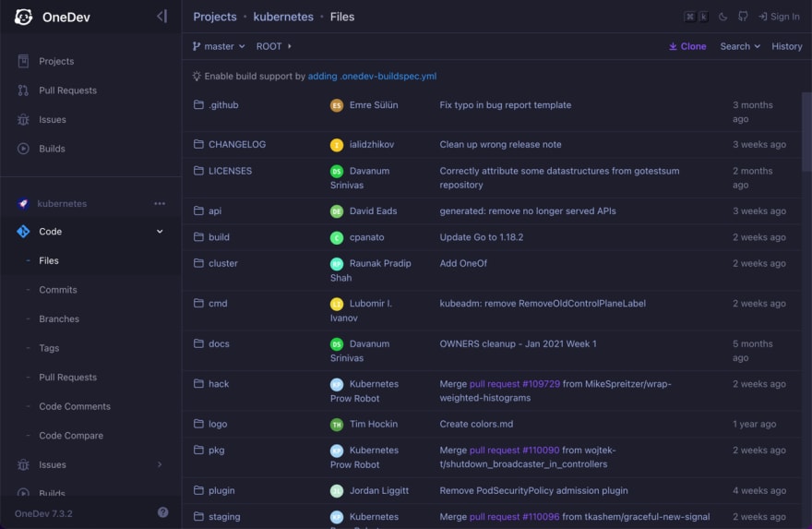The image size is (812, 529).
Task: Open Projects in the sidebar
Action: click(x=56, y=61)
